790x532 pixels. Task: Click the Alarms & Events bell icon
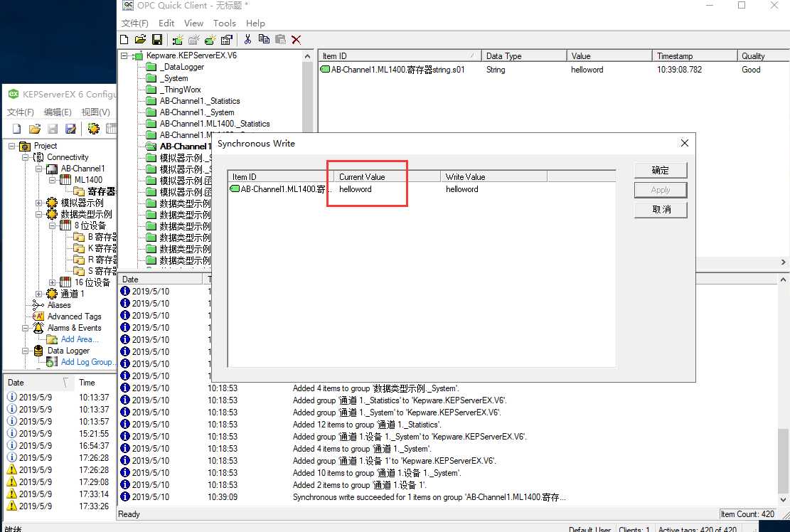pos(38,327)
